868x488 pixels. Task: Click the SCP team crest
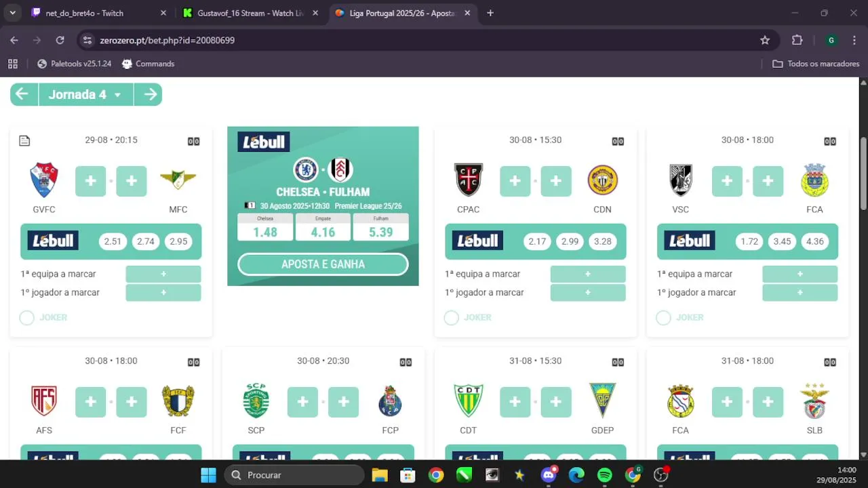pyautogui.click(x=256, y=401)
